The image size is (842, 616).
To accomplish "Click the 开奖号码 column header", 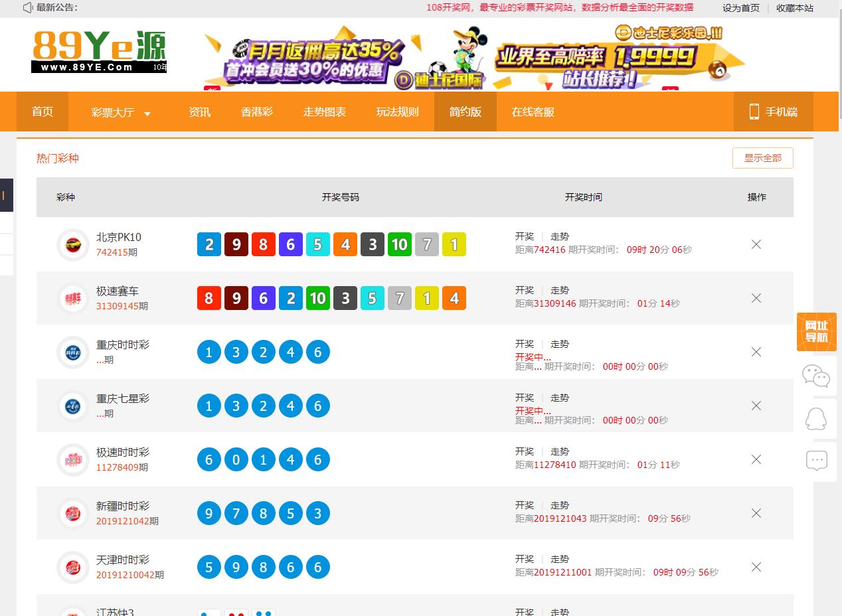I will 341,197.
